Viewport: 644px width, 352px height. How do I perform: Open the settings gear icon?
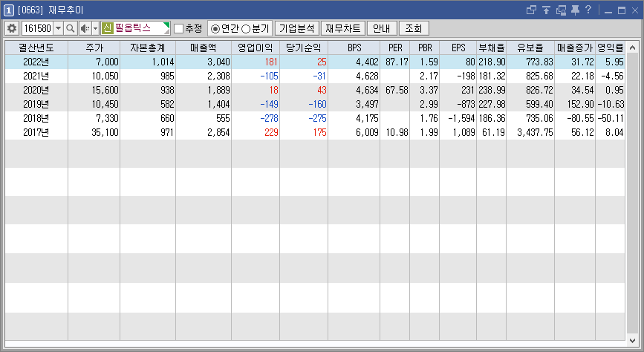(12, 28)
